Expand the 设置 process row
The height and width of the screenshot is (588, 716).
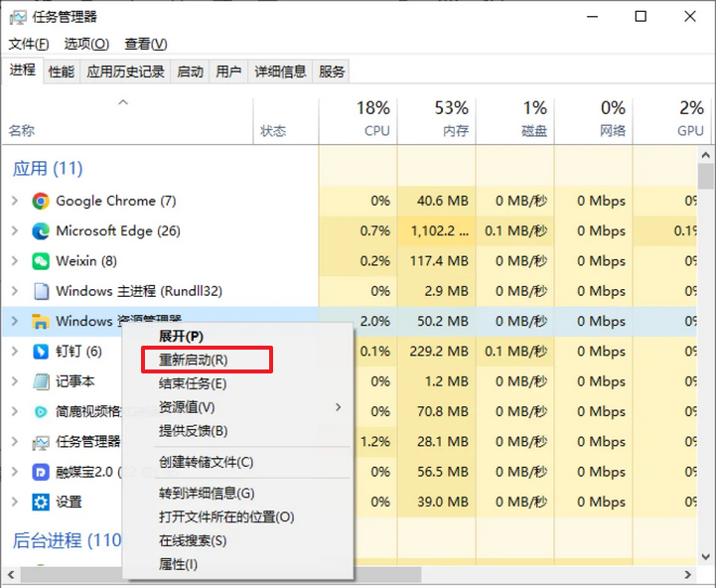(15, 503)
